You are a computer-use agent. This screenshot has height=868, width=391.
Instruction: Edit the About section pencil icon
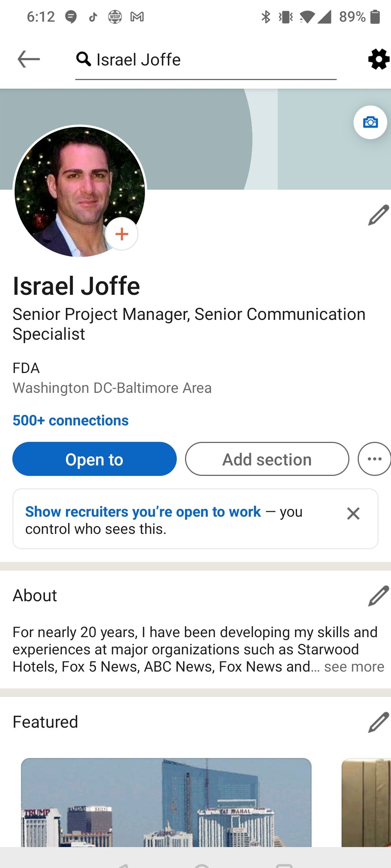point(378,596)
